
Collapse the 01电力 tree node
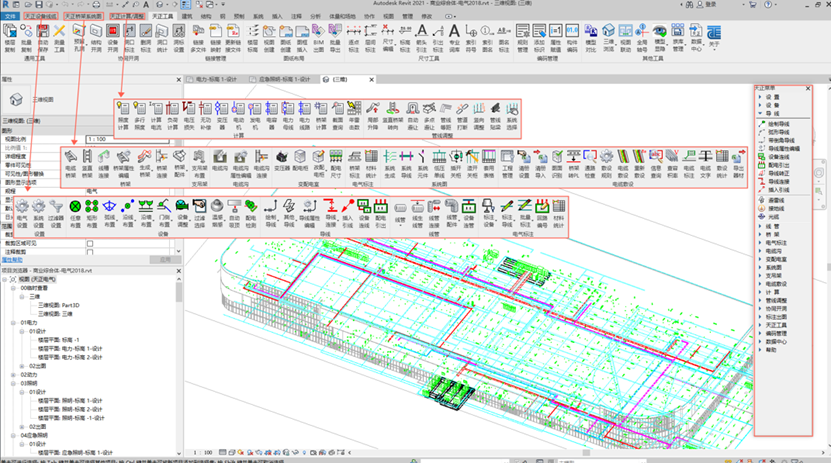[13, 323]
